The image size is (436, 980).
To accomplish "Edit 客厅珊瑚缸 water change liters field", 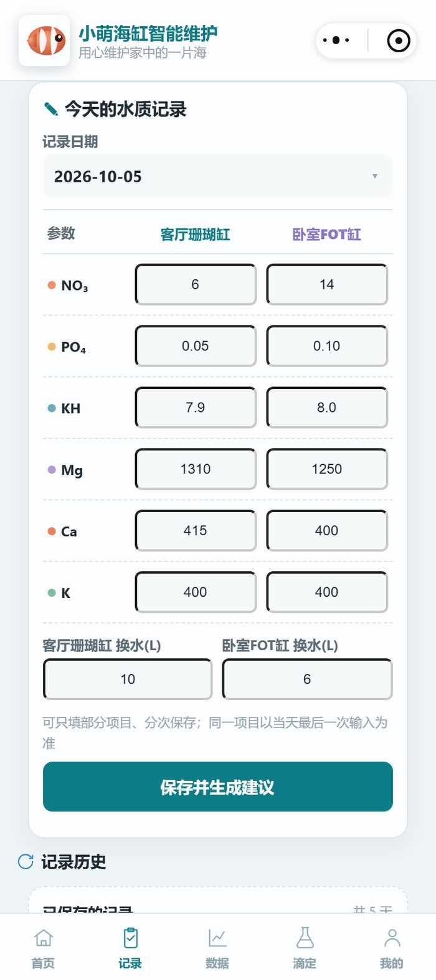I will click(128, 679).
